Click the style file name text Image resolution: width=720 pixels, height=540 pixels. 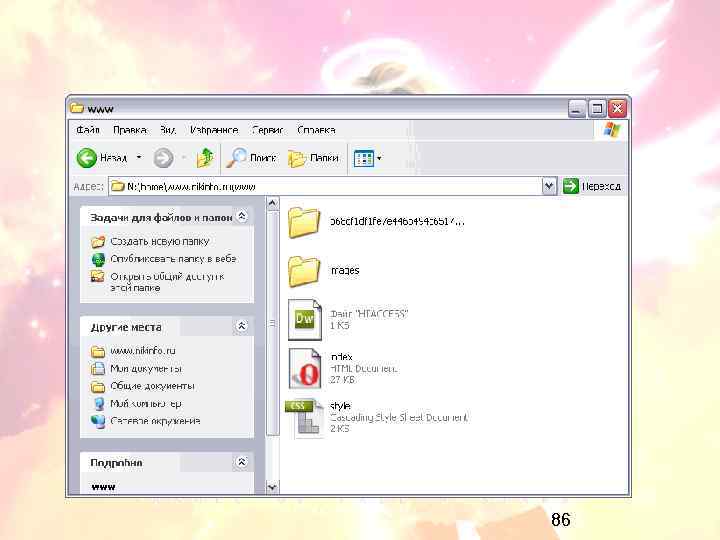tap(340, 406)
